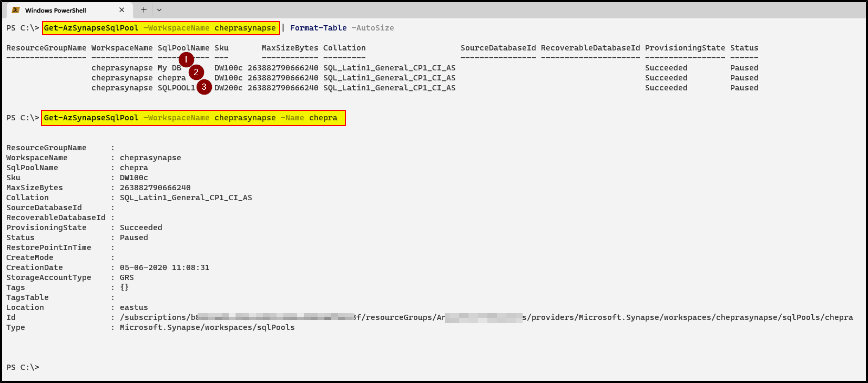Click Paused status in the SQLPOOL1 row
Viewport: 868px width, 383px height.
(x=744, y=88)
